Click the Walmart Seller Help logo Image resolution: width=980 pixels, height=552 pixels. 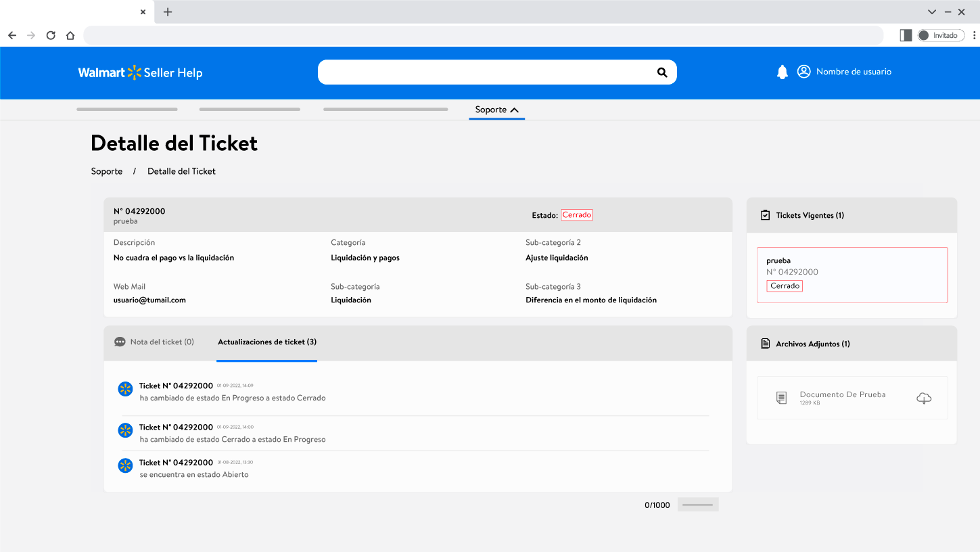point(140,72)
